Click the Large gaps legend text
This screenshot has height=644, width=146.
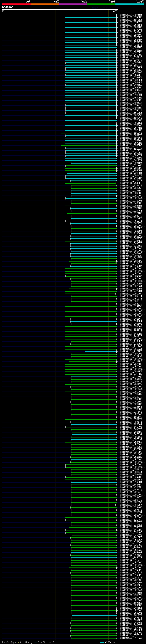(28, 642)
